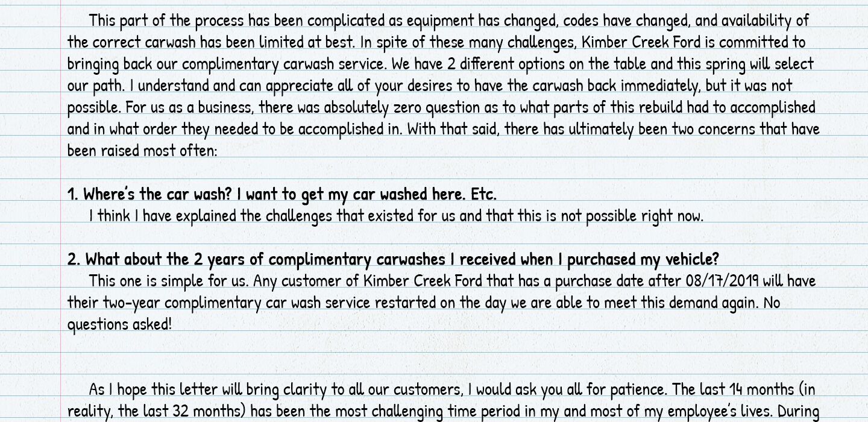Click the phrase "This one is simple for us"

[169, 281]
